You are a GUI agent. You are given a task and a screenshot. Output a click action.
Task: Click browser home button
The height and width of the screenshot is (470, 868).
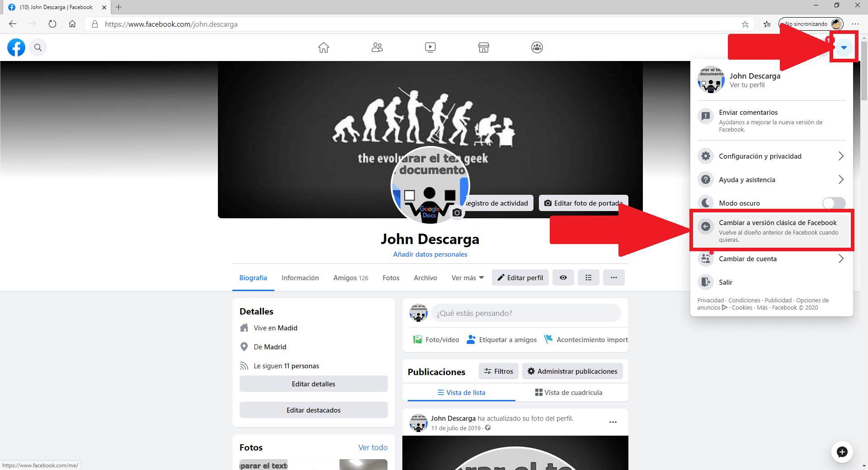point(72,24)
